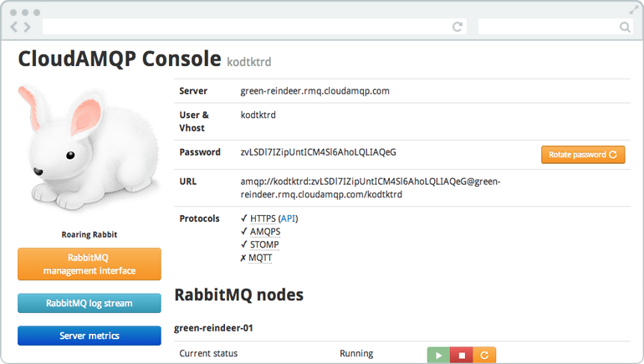
Task: Select the amqp:// URL text
Action: click(x=371, y=187)
